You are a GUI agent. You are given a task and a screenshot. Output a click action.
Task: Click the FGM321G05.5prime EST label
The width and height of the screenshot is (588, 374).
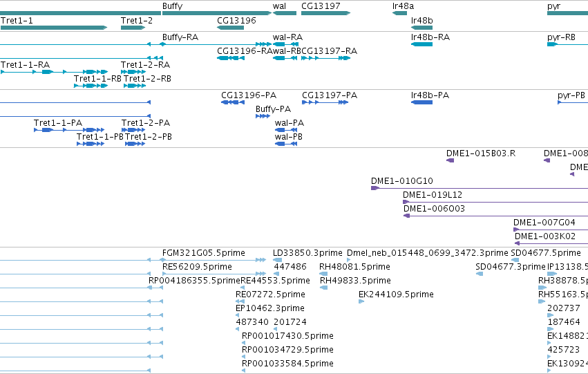pos(204,253)
